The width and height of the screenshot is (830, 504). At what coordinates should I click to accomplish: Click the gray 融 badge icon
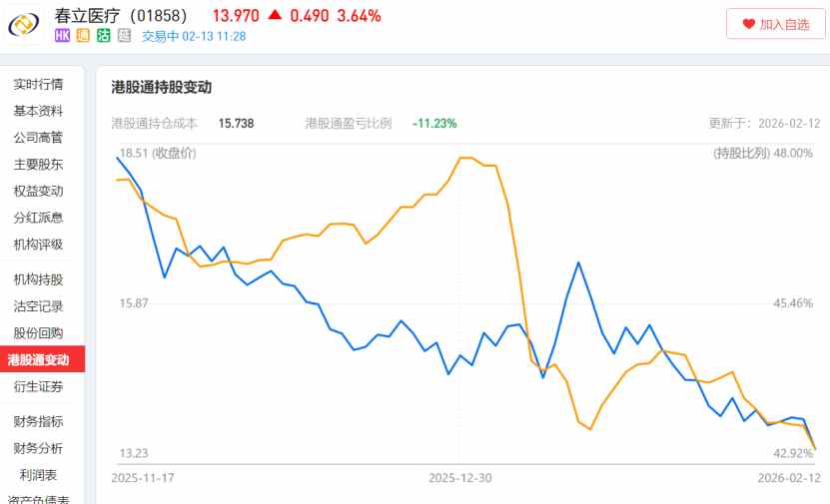pyautogui.click(x=124, y=36)
